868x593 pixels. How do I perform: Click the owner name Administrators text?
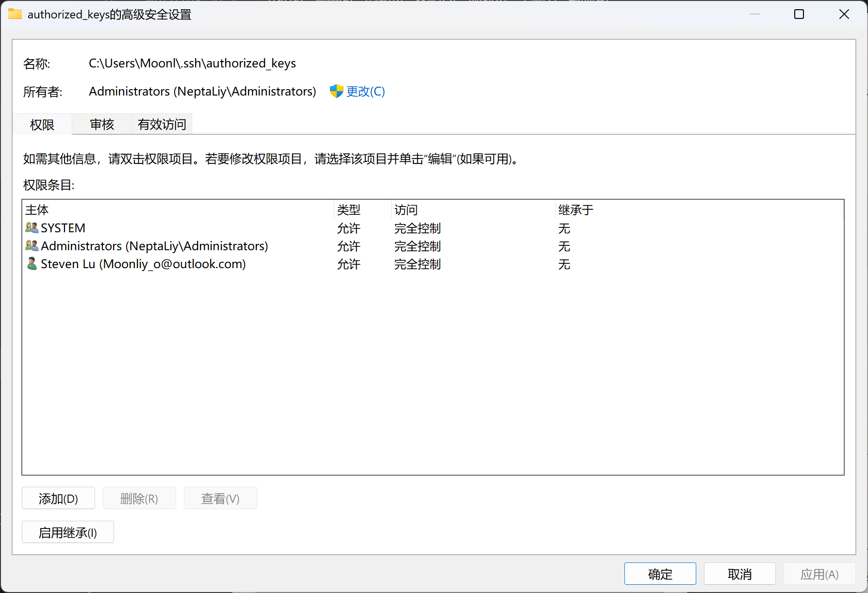[x=202, y=92]
